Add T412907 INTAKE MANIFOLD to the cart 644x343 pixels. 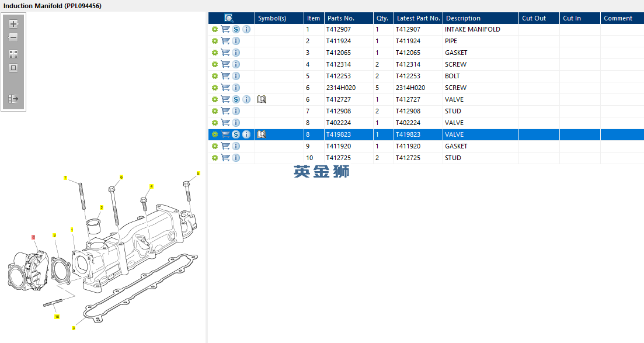pos(225,29)
